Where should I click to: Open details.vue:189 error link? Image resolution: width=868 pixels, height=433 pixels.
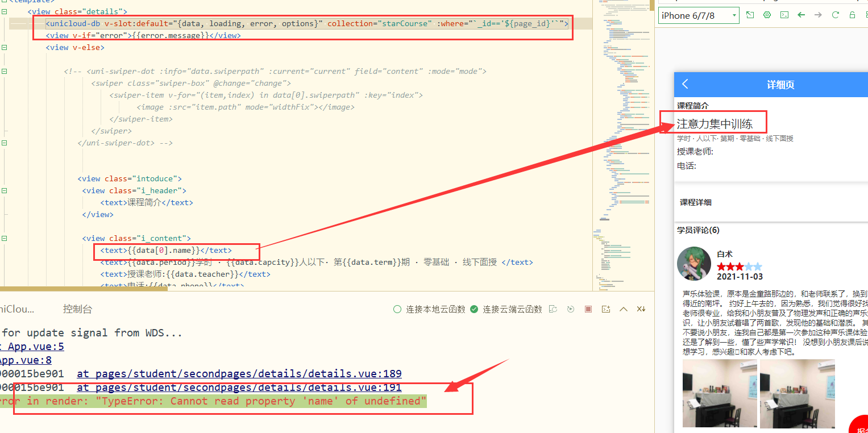click(x=239, y=373)
